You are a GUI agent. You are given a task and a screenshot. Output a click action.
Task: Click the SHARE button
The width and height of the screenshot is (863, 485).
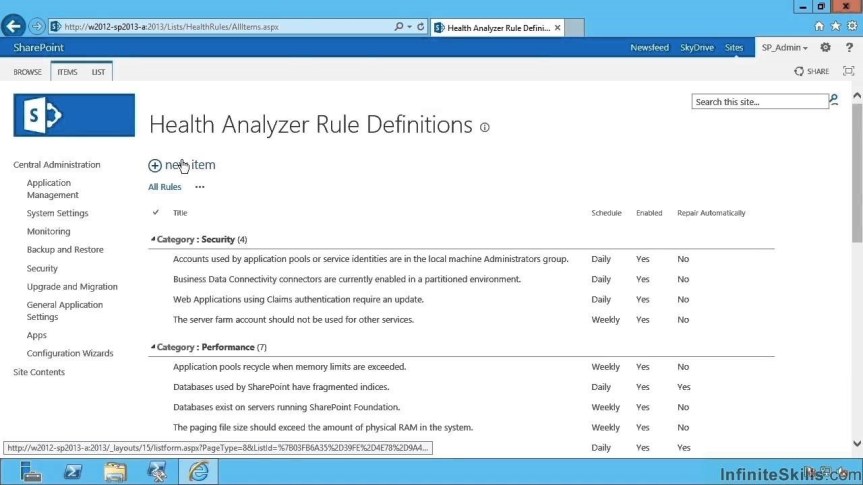811,71
